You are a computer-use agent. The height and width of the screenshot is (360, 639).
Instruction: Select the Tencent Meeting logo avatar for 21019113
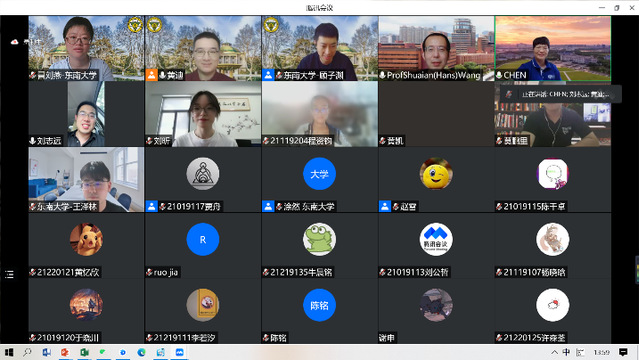tap(436, 240)
